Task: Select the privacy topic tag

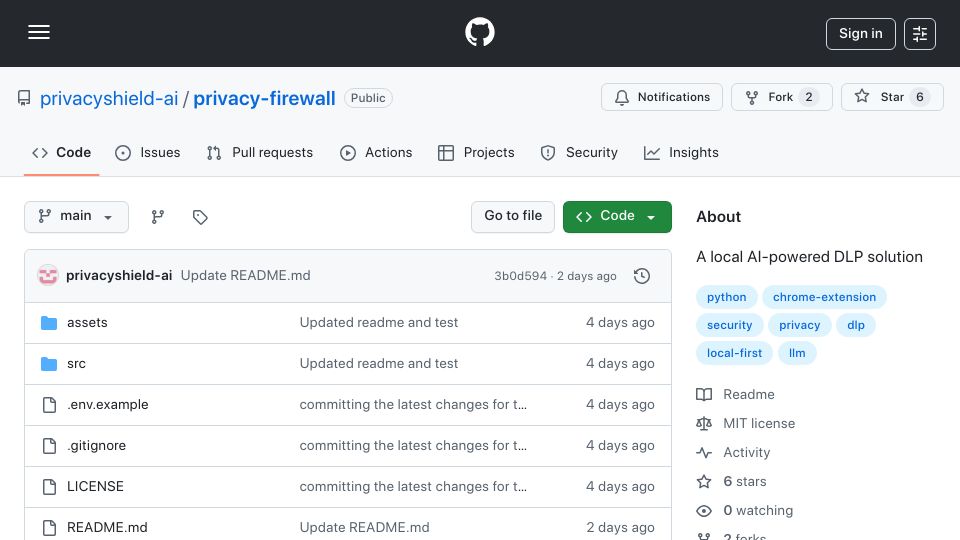Action: pyautogui.click(x=800, y=325)
